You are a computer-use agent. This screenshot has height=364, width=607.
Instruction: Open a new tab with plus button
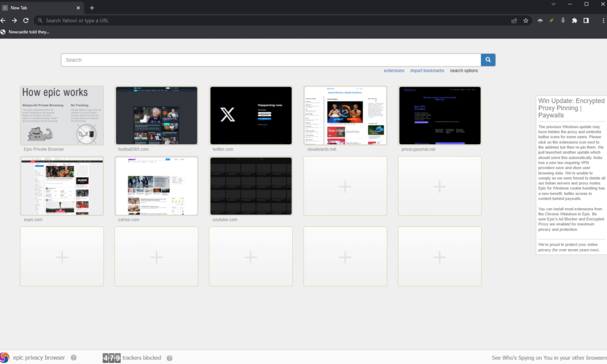(92, 8)
